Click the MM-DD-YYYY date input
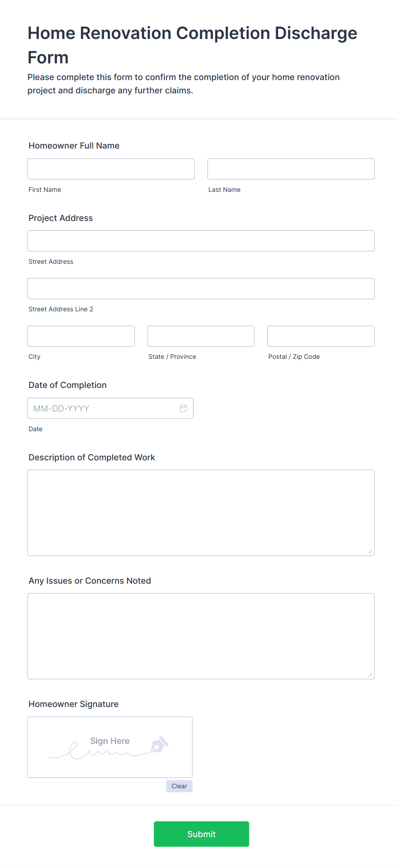This screenshot has height=868, width=398. (103, 409)
